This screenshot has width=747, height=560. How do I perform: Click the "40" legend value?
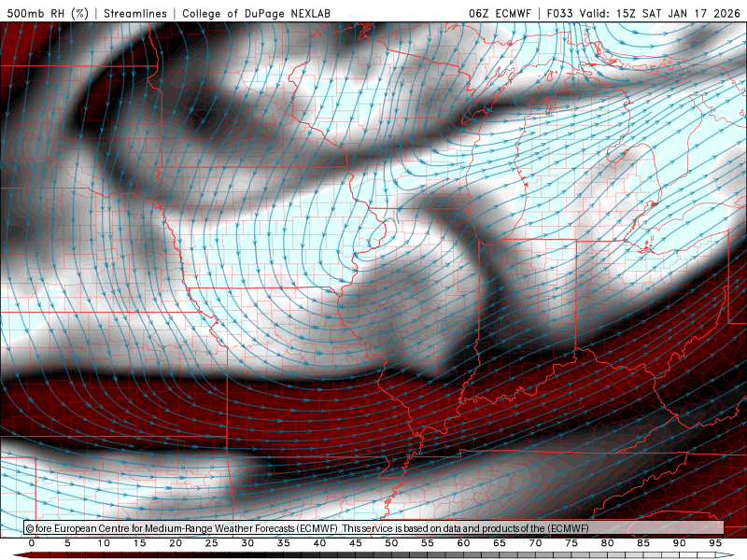319,543
